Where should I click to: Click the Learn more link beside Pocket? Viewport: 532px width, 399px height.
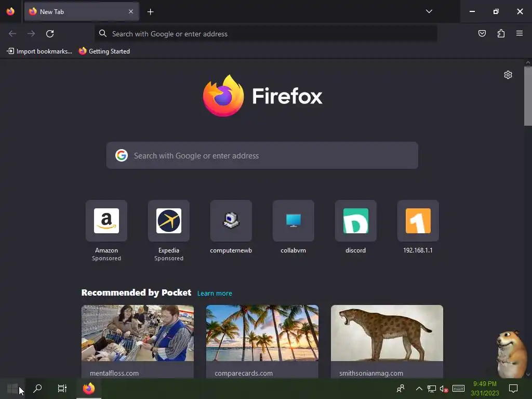point(215,293)
